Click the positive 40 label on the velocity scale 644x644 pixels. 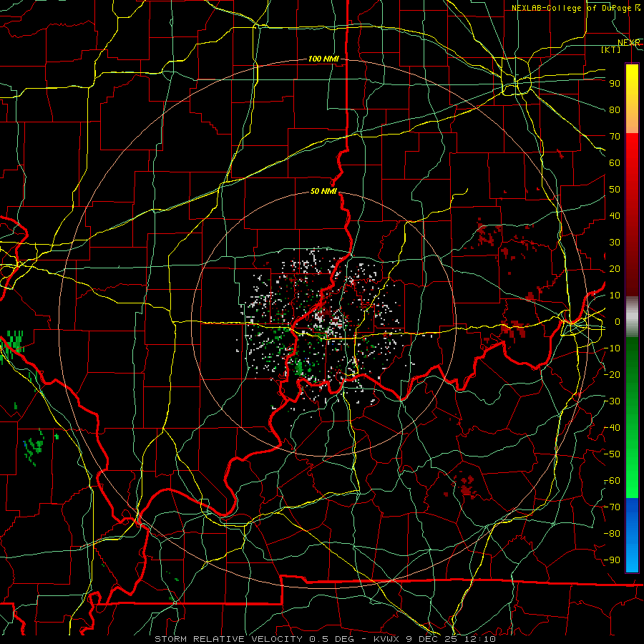point(615,215)
